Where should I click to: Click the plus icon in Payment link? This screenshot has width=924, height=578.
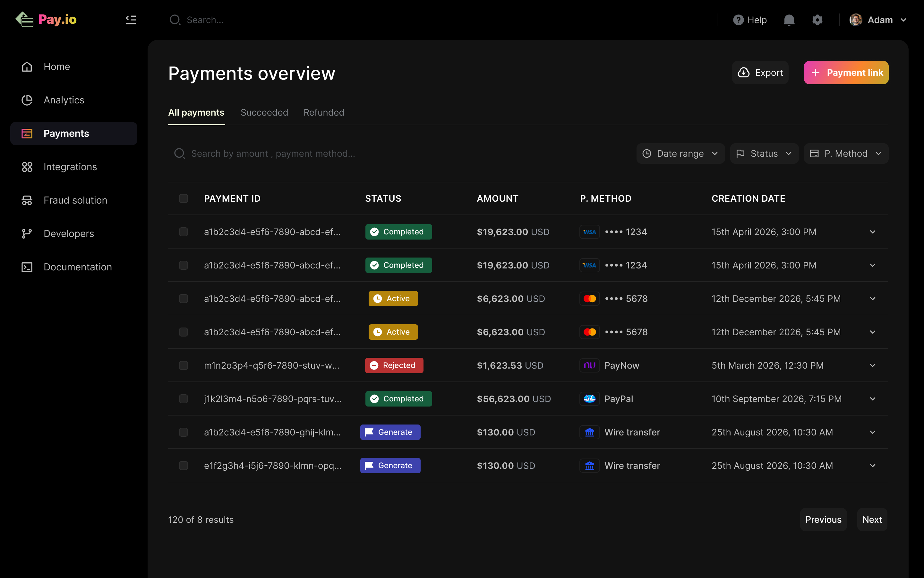click(x=815, y=73)
